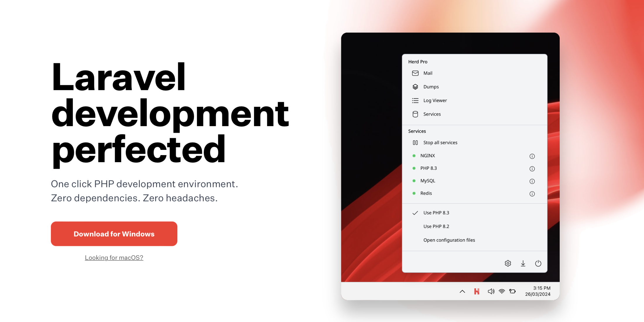Stop all services using pause icon
This screenshot has width=644, height=322.
(415, 143)
